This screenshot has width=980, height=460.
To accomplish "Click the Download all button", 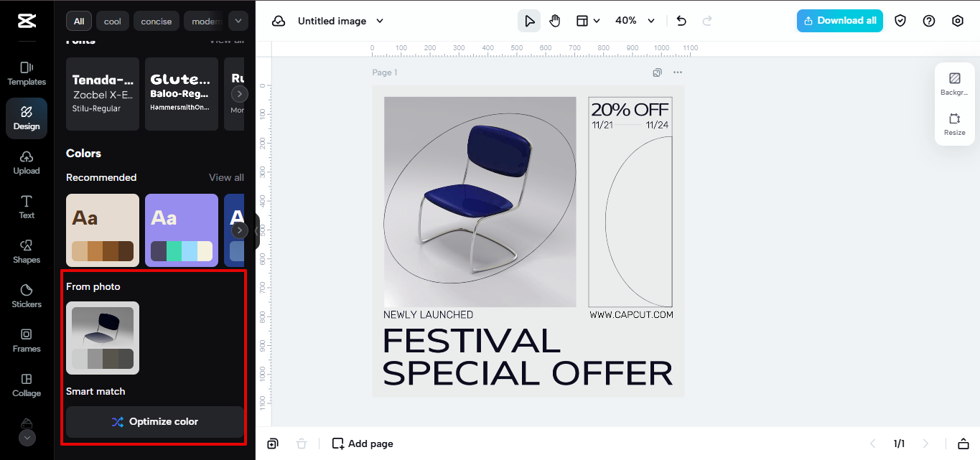I will 839,21.
